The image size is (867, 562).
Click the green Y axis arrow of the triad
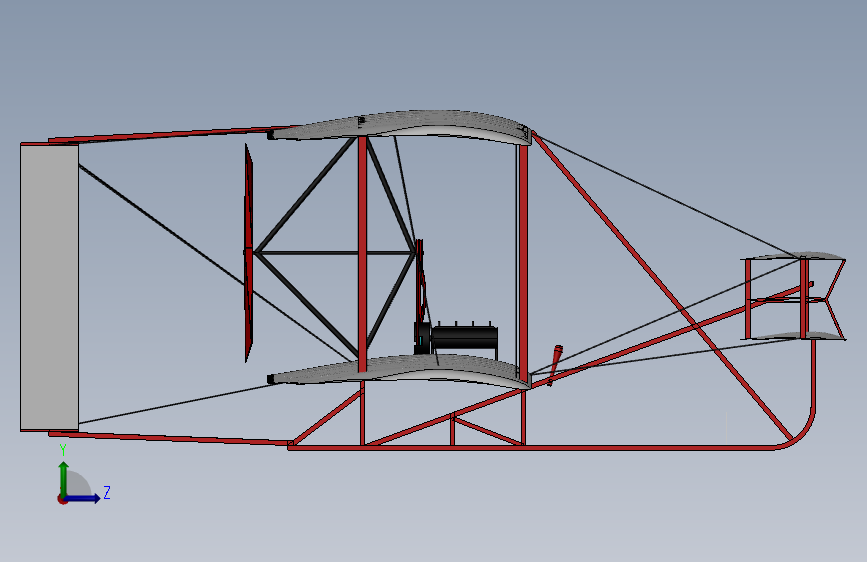tap(64, 478)
